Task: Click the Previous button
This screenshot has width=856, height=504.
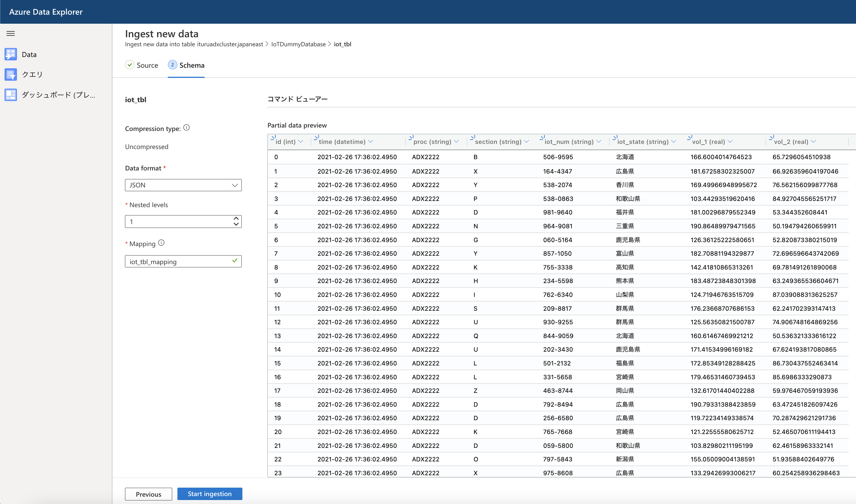Action: pyautogui.click(x=148, y=494)
